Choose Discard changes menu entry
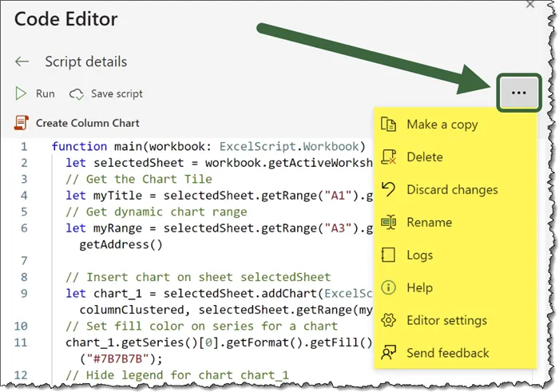This screenshot has width=559, height=392. pyautogui.click(x=452, y=190)
